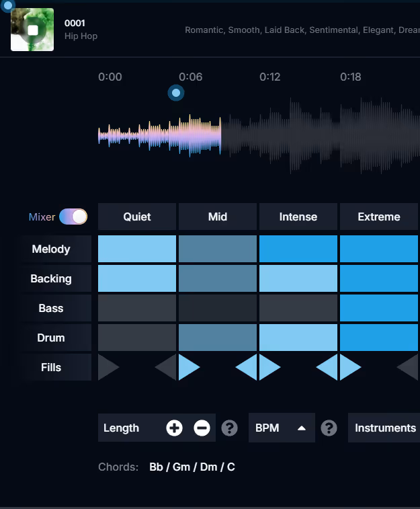Click the Drum row label
This screenshot has height=509, width=420.
click(51, 338)
